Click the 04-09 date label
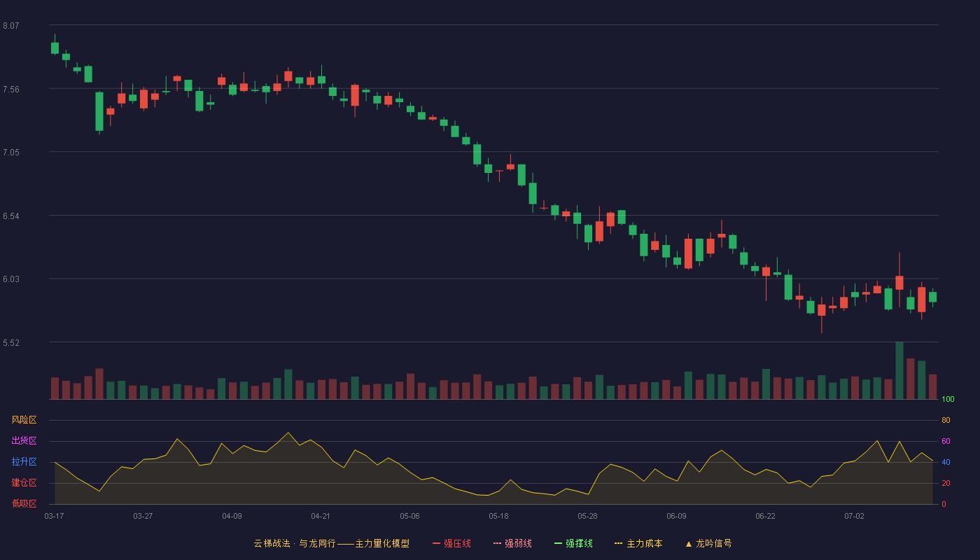 pyautogui.click(x=232, y=516)
